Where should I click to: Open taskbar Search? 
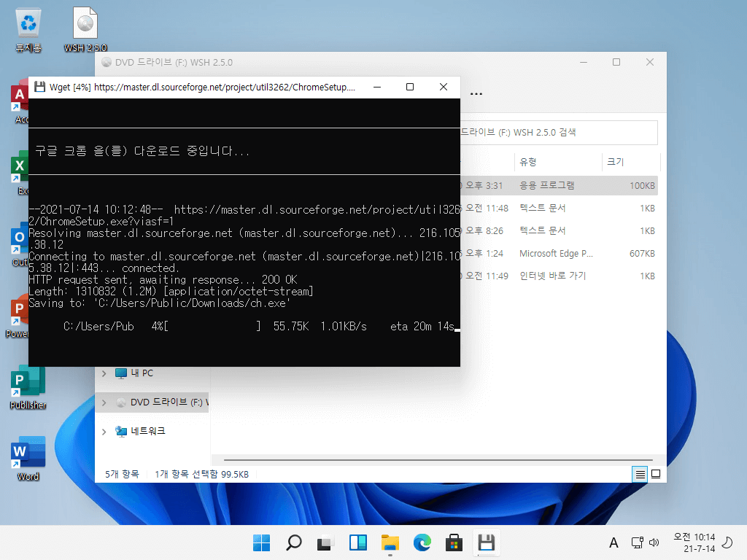293,542
